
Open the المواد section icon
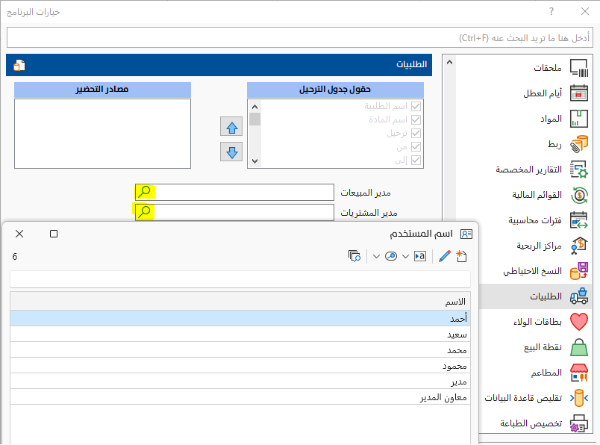click(x=579, y=119)
